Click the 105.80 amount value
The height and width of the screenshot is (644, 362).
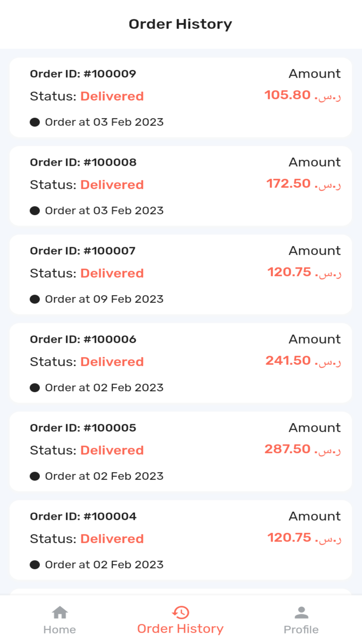click(287, 95)
